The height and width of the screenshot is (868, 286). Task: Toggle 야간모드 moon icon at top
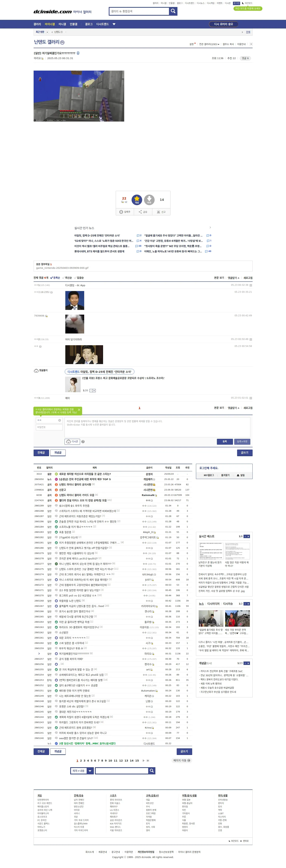coord(243,3)
